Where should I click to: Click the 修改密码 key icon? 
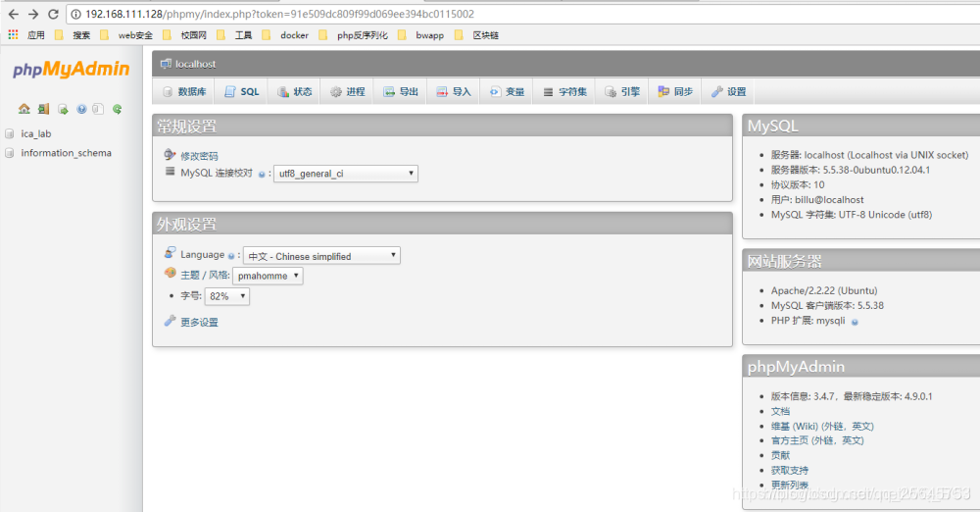click(x=170, y=155)
